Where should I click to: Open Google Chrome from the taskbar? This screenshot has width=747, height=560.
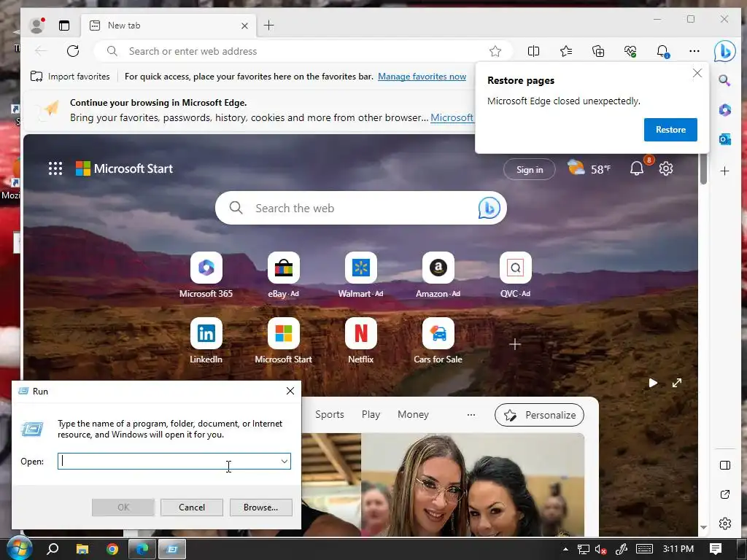(112, 548)
